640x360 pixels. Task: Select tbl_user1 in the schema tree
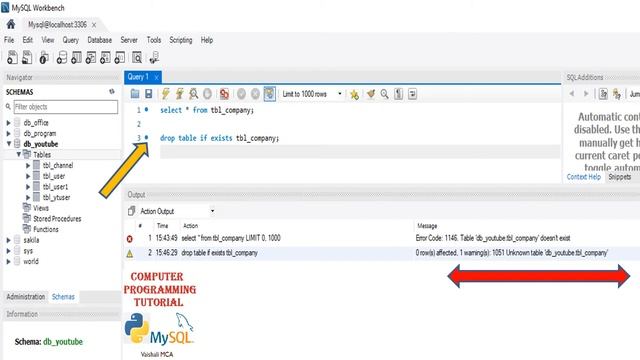pos(56,187)
